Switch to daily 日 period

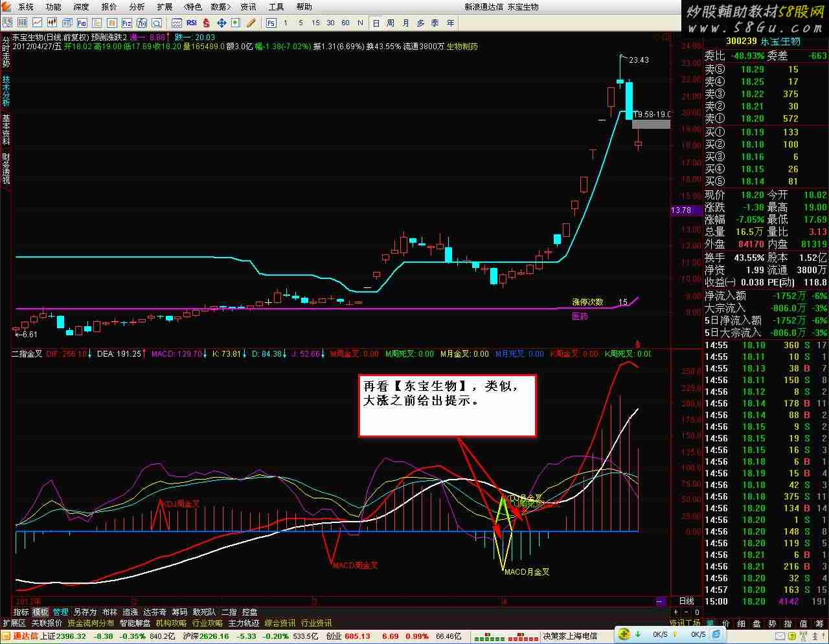coord(376,23)
